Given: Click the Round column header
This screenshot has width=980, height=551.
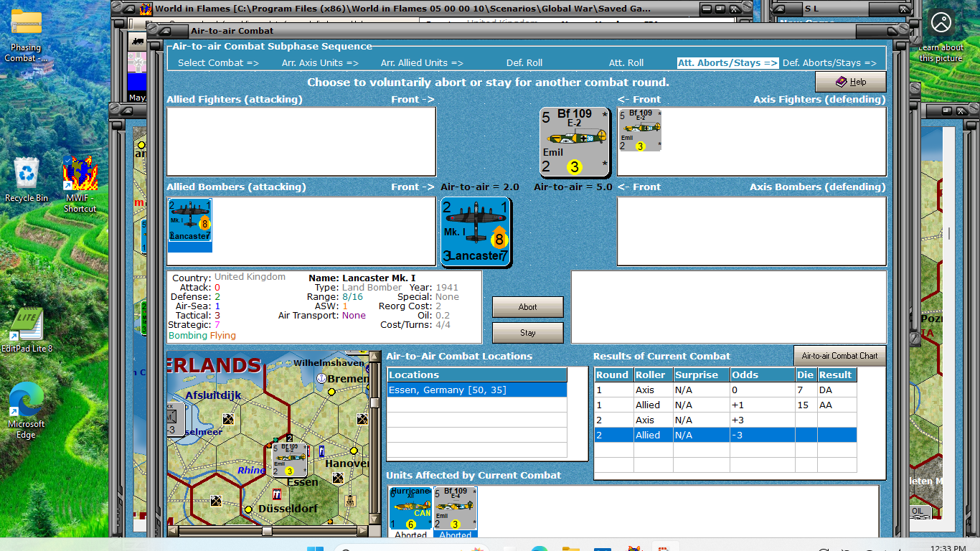Looking at the screenshot, I should pyautogui.click(x=613, y=375).
